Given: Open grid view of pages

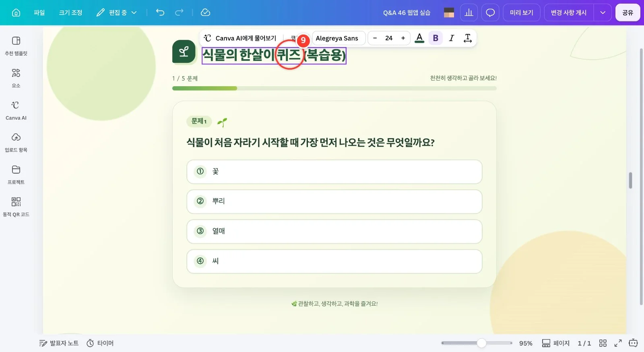Looking at the screenshot, I should point(603,343).
